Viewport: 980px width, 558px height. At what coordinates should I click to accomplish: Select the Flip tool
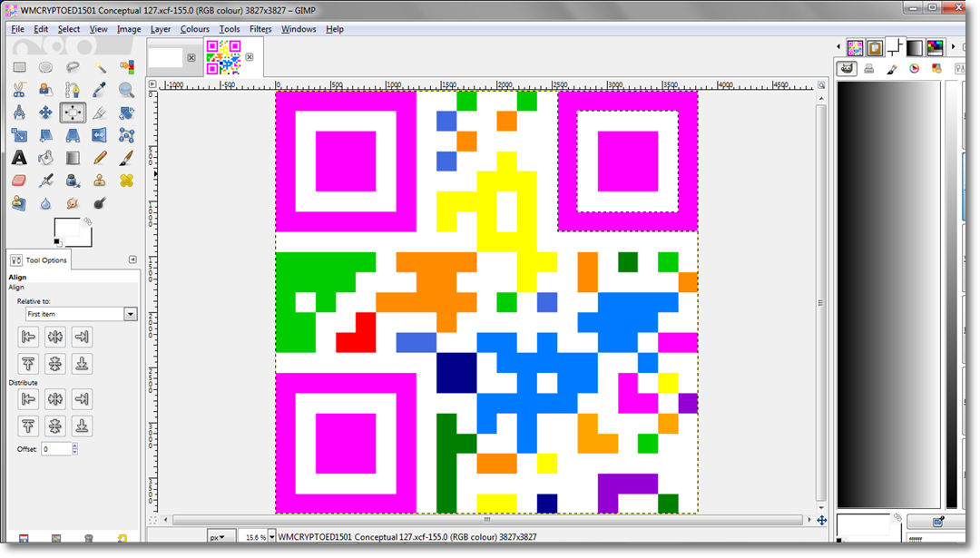pos(100,135)
